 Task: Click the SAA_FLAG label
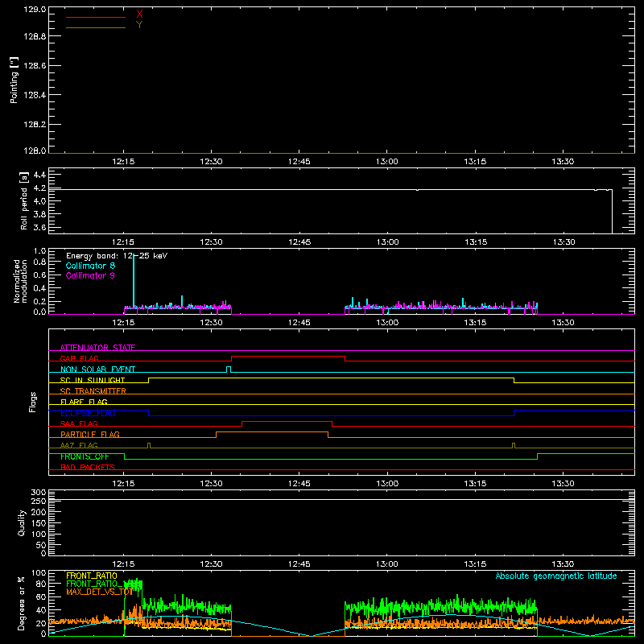79,423
